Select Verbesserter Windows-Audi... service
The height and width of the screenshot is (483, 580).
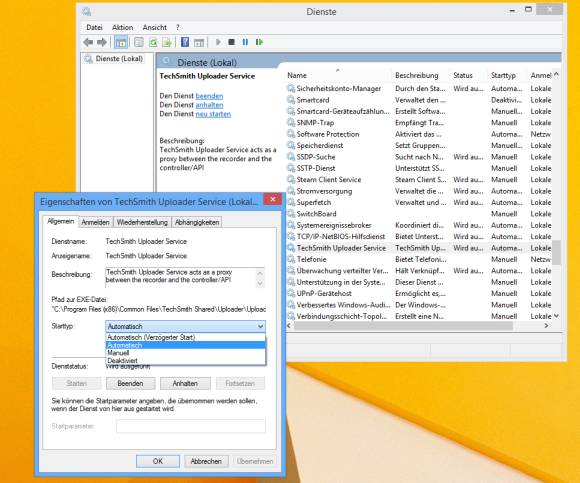coord(419,305)
